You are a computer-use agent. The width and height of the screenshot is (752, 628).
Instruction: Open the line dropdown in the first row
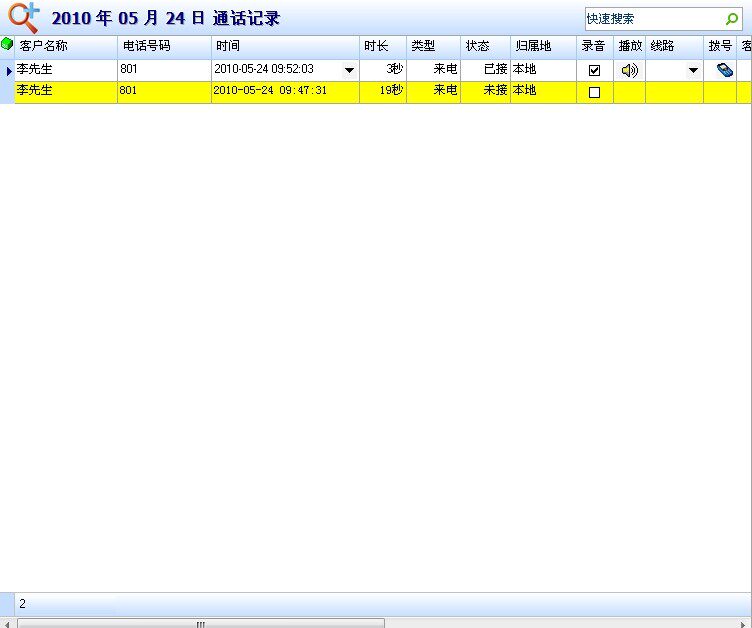tap(693, 71)
